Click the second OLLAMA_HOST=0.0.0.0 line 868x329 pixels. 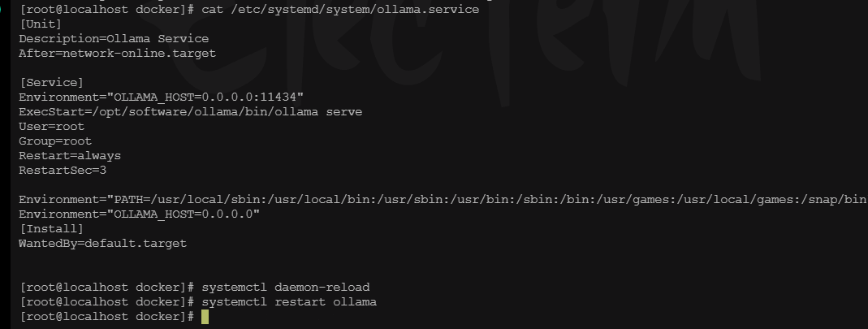(140, 214)
